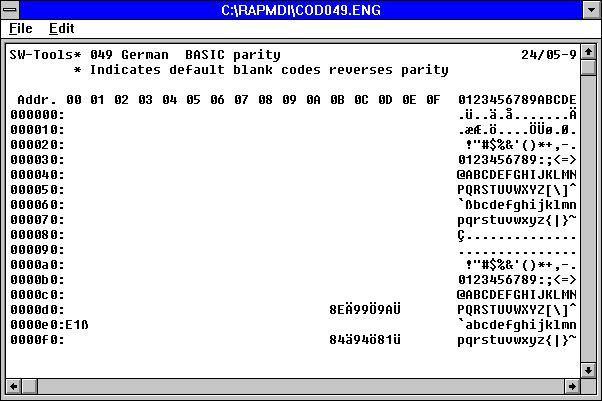Click address row '000040:'

coord(37,175)
